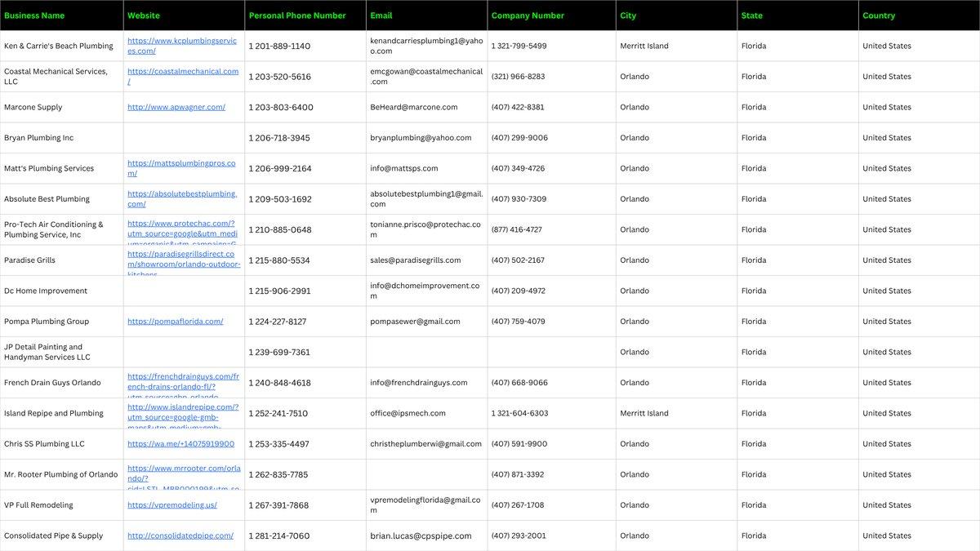Image resolution: width=980 pixels, height=551 pixels.
Task: Open the wa.me WhatsApp link for Chris SS Plumbing
Action: [x=180, y=444]
